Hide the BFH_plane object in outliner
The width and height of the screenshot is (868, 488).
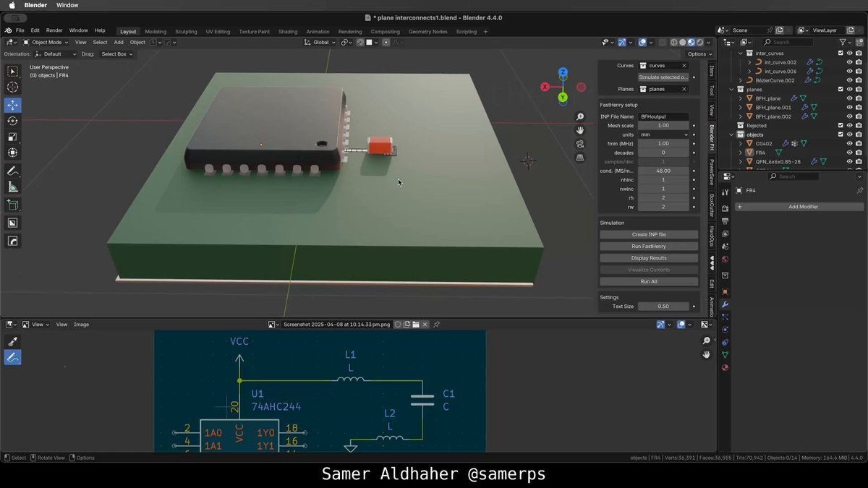point(849,98)
